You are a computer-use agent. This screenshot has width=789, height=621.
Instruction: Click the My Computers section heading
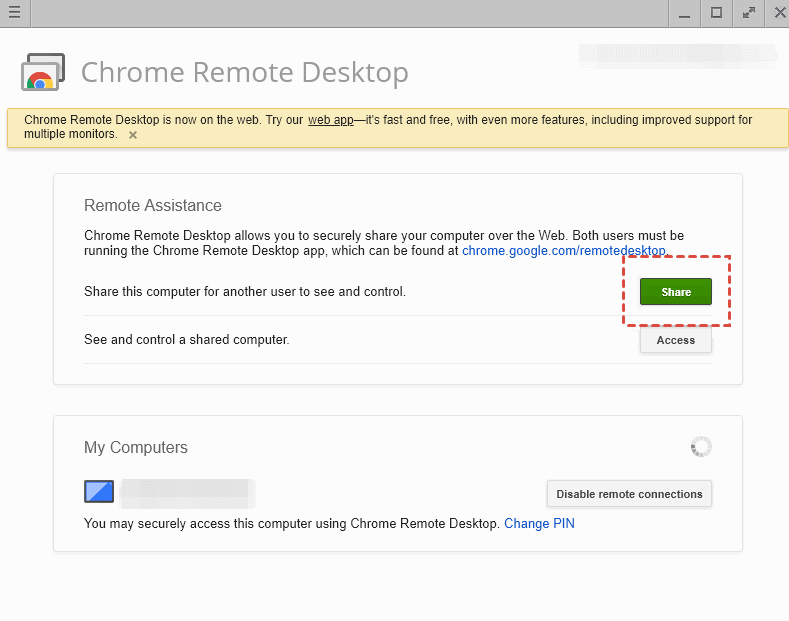(x=136, y=447)
